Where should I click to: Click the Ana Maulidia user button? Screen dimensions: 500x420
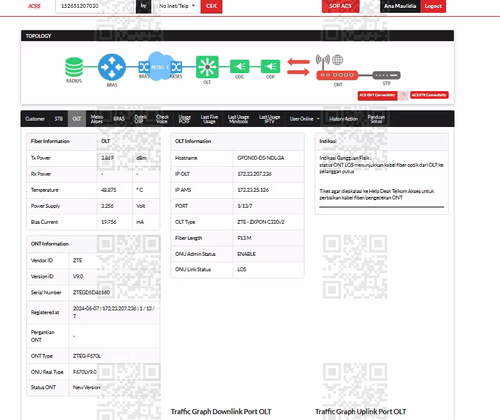point(400,6)
